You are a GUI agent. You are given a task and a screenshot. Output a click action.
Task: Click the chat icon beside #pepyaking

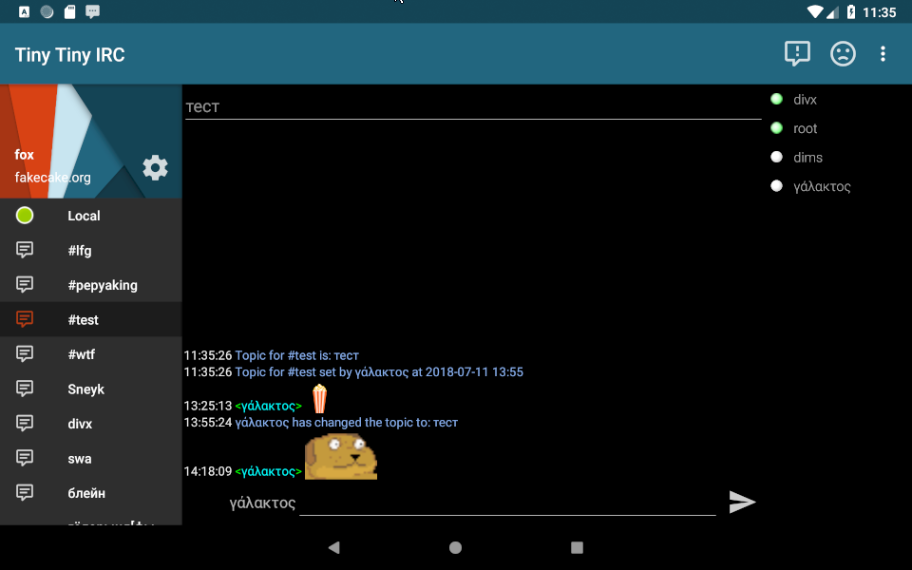pyautogui.click(x=24, y=285)
